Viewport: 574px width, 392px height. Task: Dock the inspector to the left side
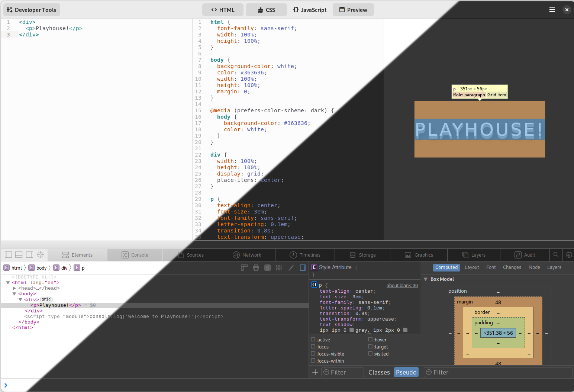pos(9,255)
